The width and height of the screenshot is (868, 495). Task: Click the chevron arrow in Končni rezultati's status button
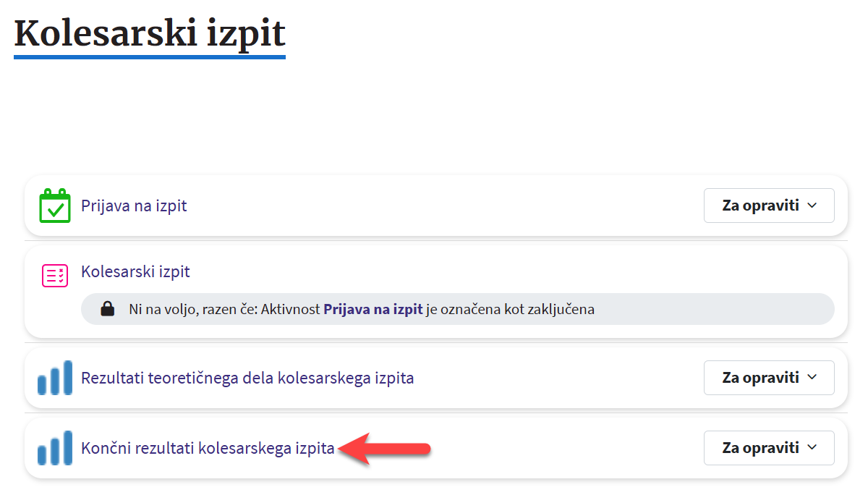812,448
